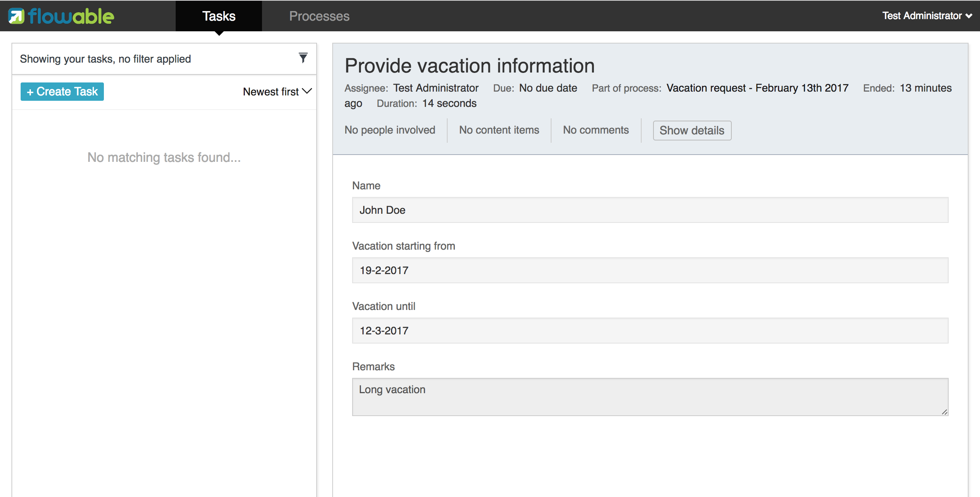Switch to the Tasks tab

coord(219,16)
